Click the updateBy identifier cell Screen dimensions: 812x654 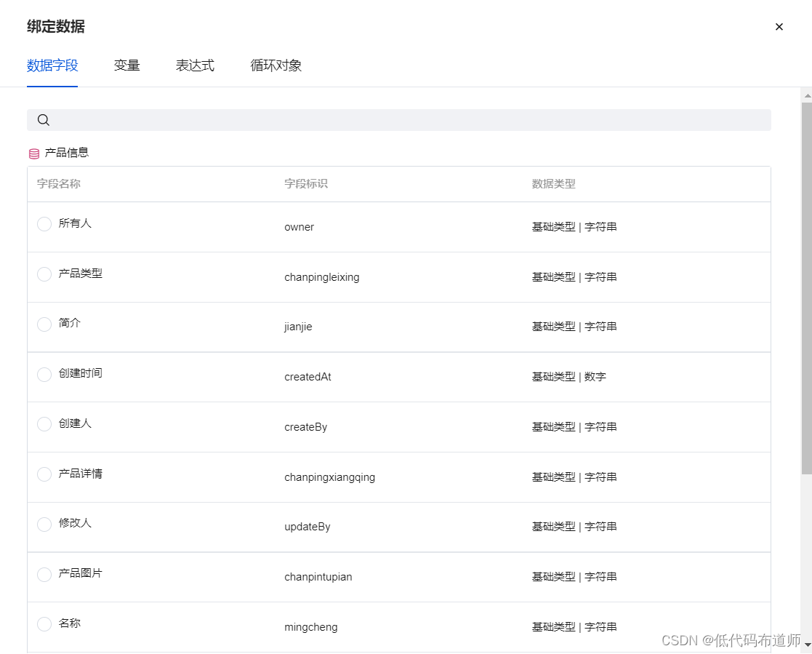307,527
